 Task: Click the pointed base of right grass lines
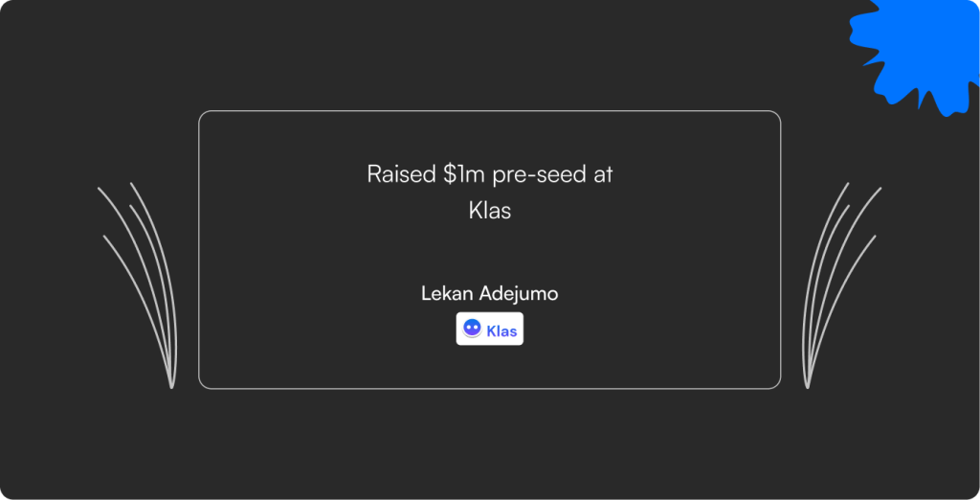(808, 382)
